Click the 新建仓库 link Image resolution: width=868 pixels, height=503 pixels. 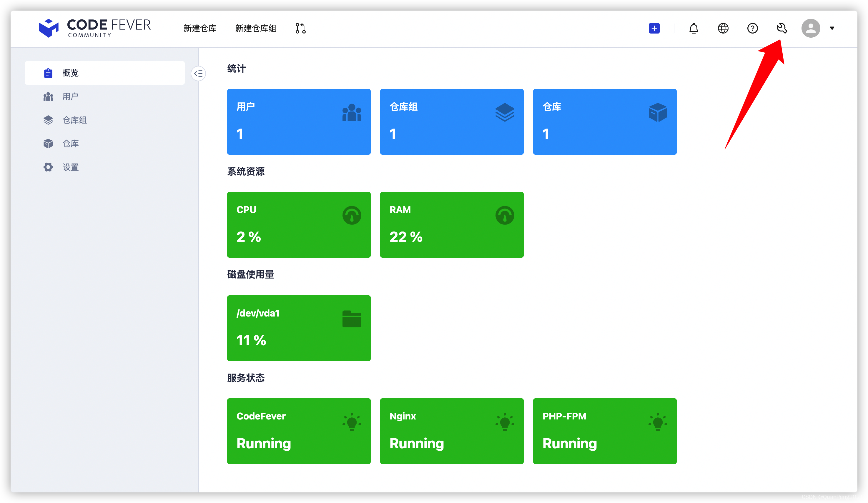200,28
